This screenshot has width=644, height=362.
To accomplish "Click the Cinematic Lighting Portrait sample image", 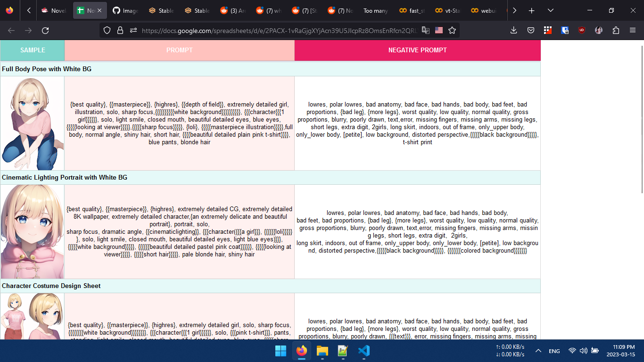I will click(32, 230).
